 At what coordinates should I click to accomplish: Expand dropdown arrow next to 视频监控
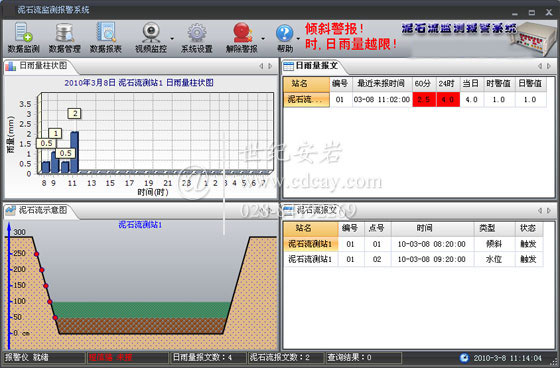click(x=172, y=39)
